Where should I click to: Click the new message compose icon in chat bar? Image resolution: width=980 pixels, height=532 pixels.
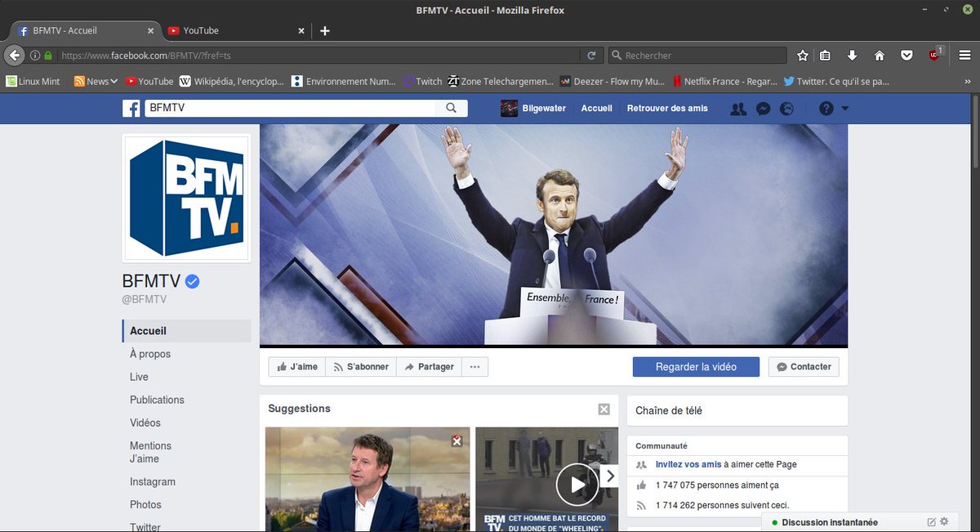tap(932, 522)
